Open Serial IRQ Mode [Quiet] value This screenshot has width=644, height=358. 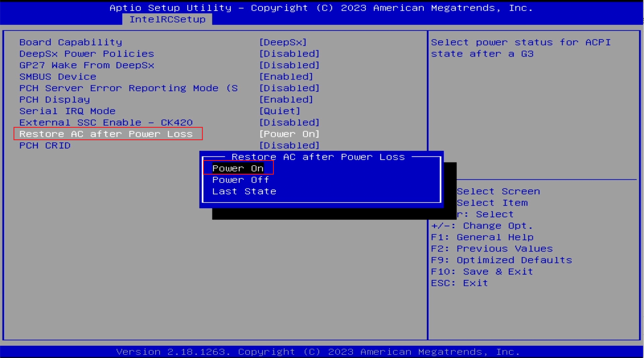[x=280, y=111]
